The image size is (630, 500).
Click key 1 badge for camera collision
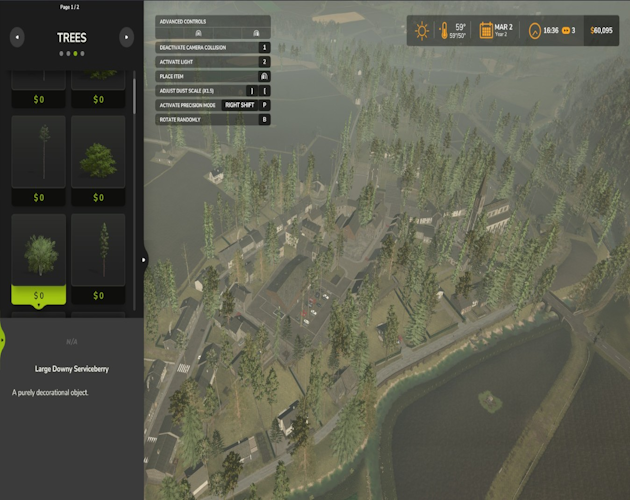pyautogui.click(x=264, y=47)
